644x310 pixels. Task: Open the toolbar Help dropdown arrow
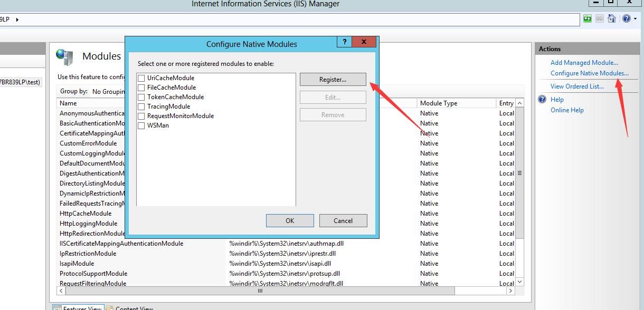tap(635, 19)
